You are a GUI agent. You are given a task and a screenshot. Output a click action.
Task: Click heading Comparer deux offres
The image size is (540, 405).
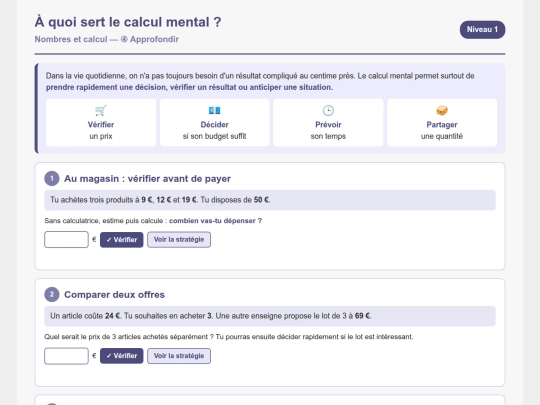click(x=114, y=295)
